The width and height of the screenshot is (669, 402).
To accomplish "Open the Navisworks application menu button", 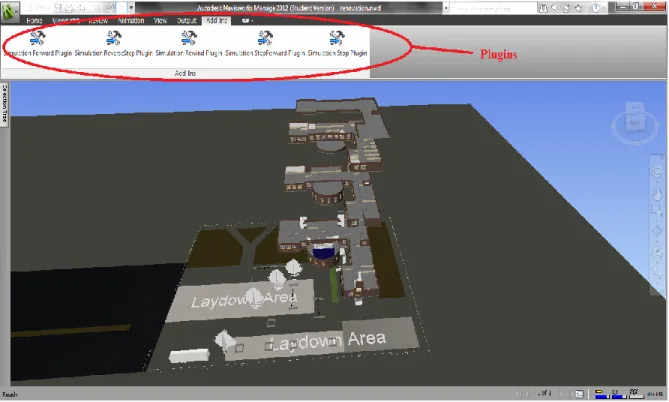I will coord(9,12).
